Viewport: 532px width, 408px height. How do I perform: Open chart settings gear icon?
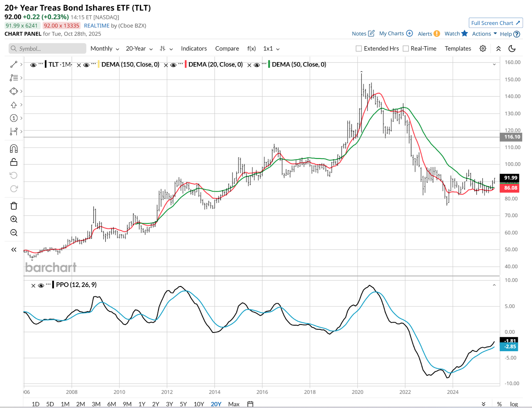coord(483,49)
